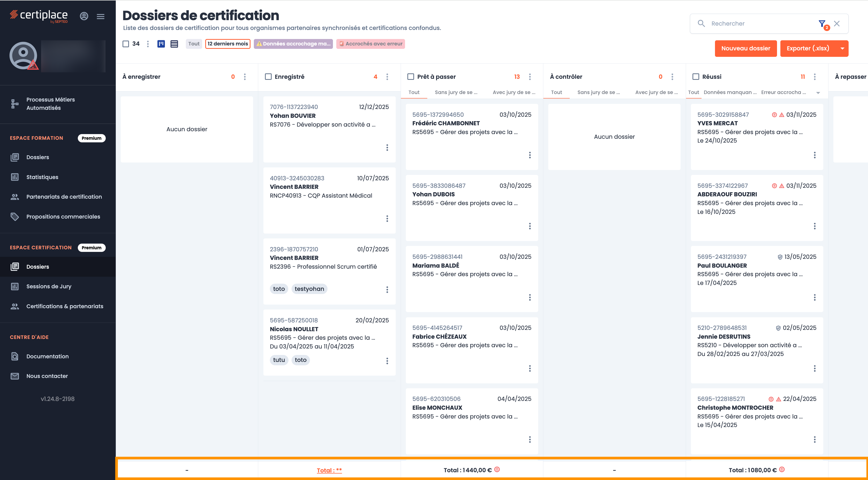Open Sessions de Jury in sidebar
The image size is (868, 480).
pos(49,286)
